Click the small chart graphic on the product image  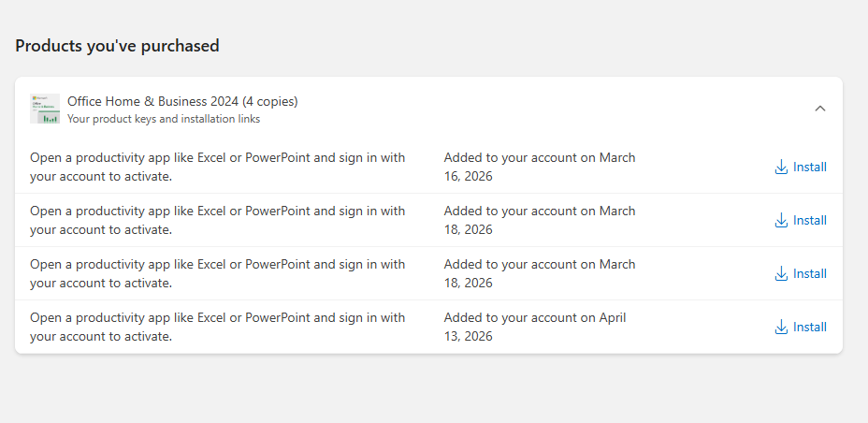click(x=51, y=118)
